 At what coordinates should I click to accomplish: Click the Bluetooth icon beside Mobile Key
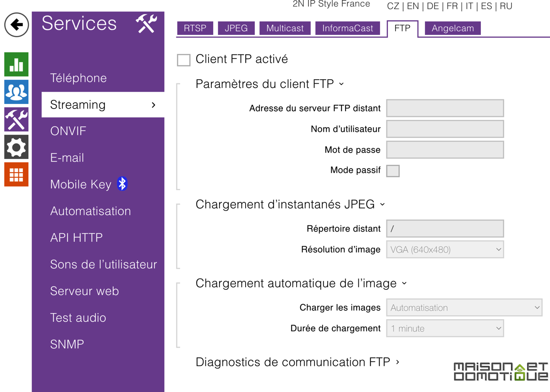pyautogui.click(x=122, y=184)
